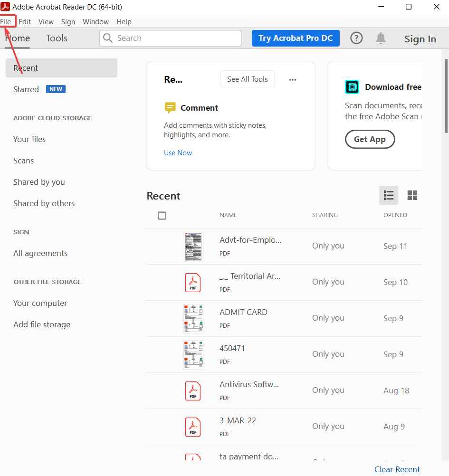Switch to the Tools tab
The width and height of the screenshot is (449, 476).
[57, 38]
